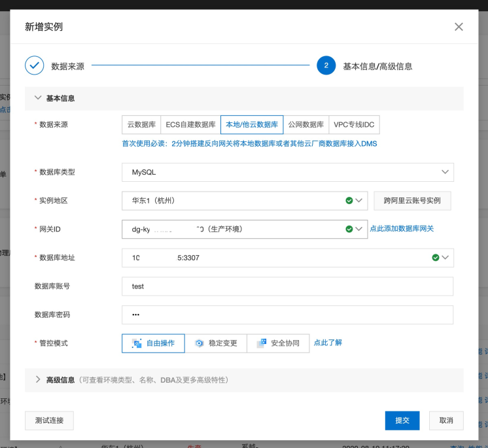Screen dimensions: 488x448
Task: Choose the VPC专线IDC tab
Action: coord(354,125)
